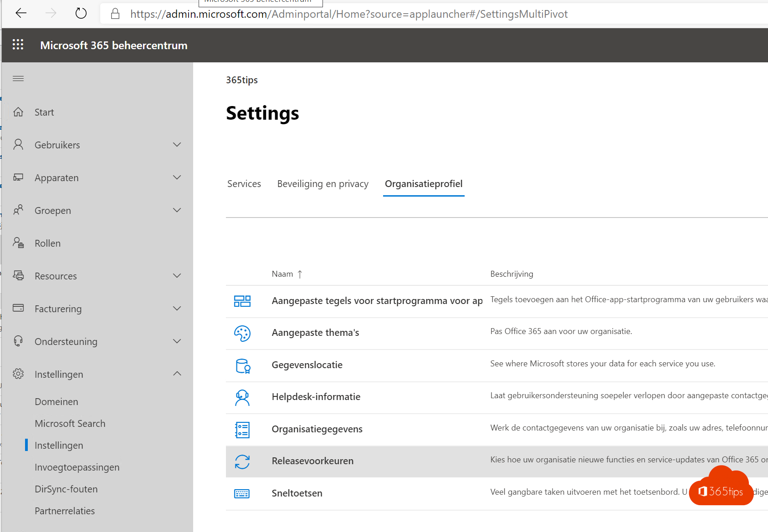Collapse the Instellingen chevron

click(177, 374)
